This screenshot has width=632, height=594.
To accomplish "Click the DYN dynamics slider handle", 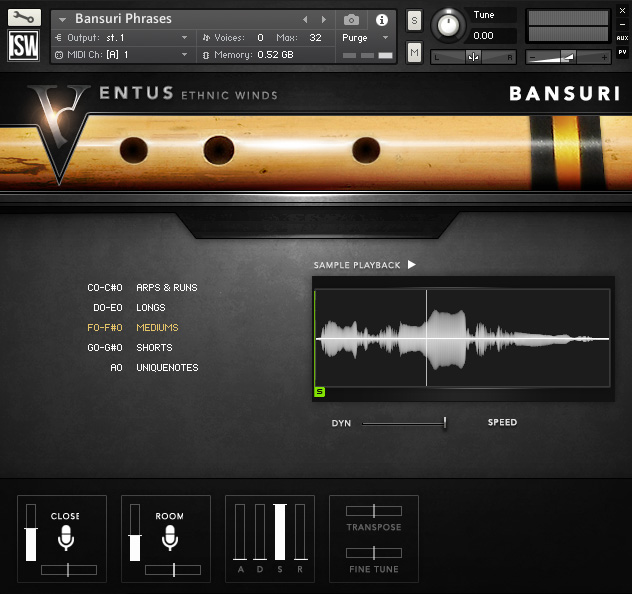I will click(445, 423).
